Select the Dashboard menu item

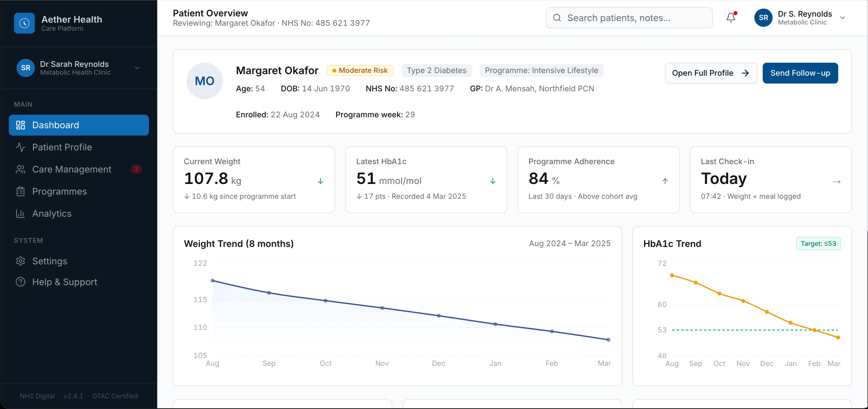(79, 125)
